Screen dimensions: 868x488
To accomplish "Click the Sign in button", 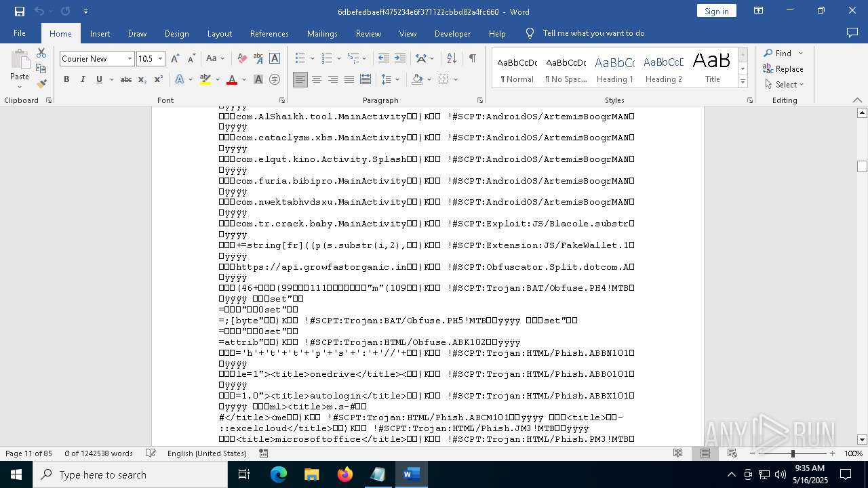I will pos(716,12).
